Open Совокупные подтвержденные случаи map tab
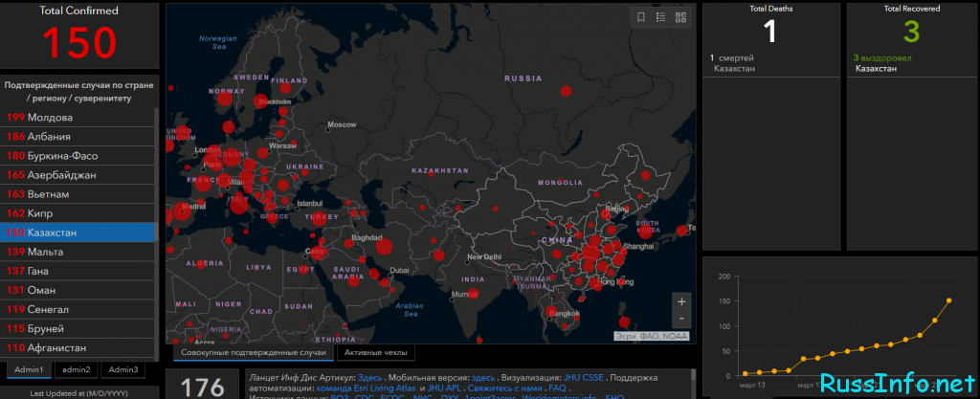The image size is (980, 399). [253, 353]
